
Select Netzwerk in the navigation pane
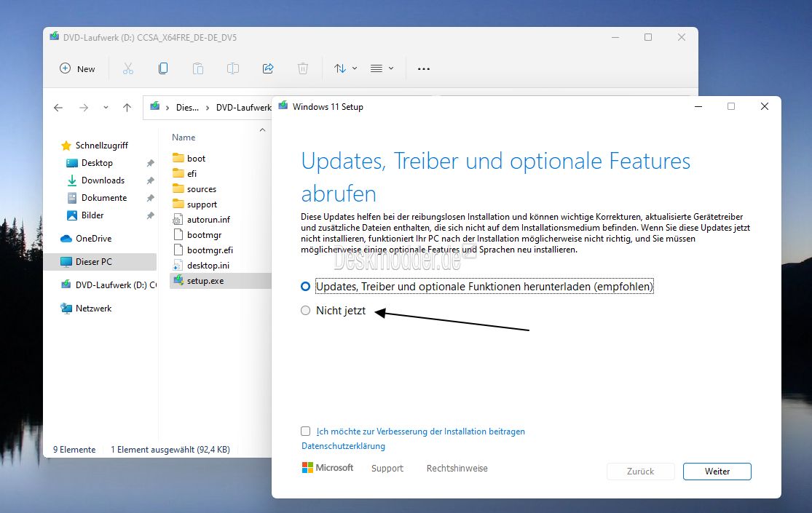pos(93,309)
